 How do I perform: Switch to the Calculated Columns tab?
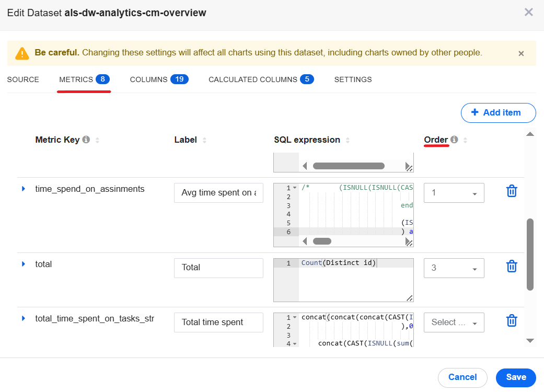coord(261,79)
